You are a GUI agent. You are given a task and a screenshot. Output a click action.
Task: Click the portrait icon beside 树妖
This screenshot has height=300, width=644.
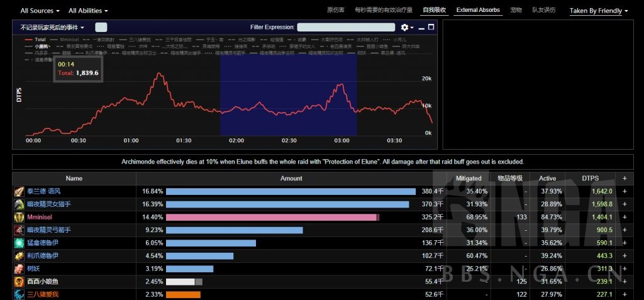tap(19, 269)
